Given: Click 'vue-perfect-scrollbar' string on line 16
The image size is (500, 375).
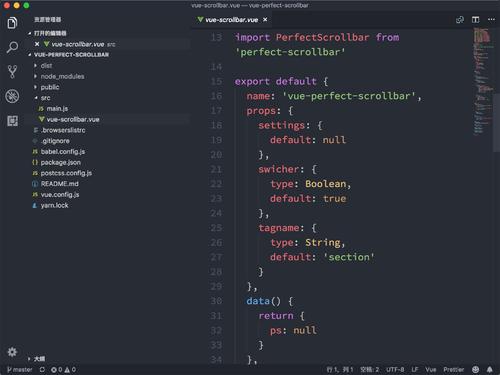Looking at the screenshot, I should pos(349,96).
